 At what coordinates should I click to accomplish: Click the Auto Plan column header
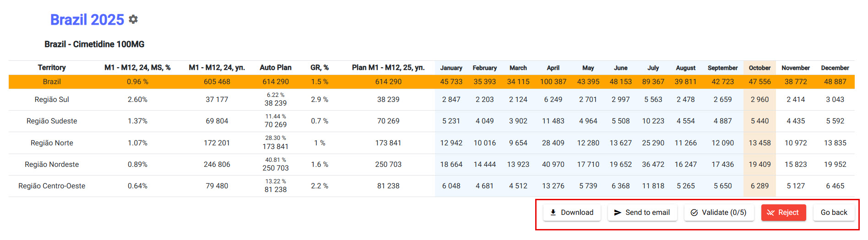tap(276, 68)
